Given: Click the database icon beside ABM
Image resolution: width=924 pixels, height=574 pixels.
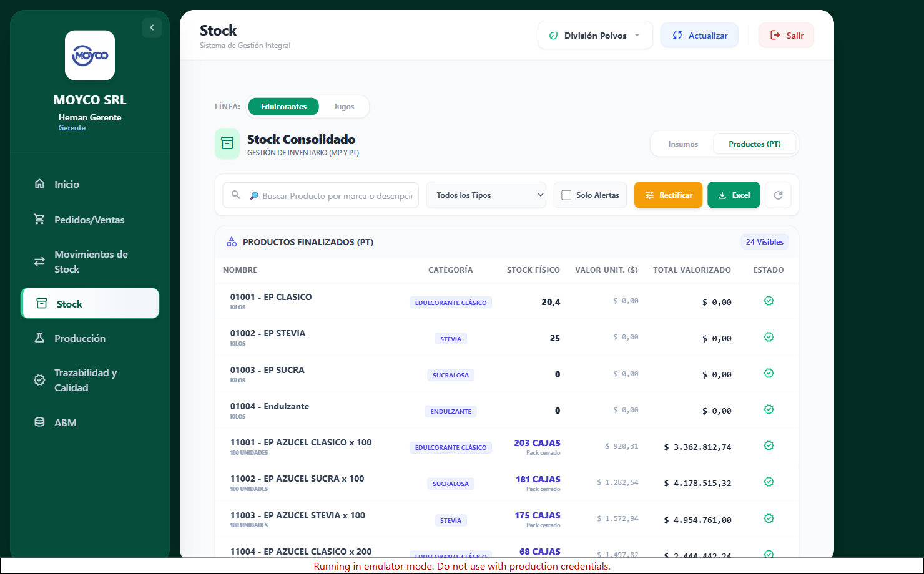Looking at the screenshot, I should click(x=39, y=422).
